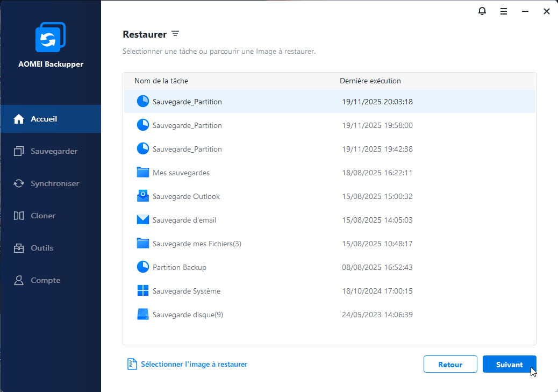Sort by Dernière exécution column header

370,81
